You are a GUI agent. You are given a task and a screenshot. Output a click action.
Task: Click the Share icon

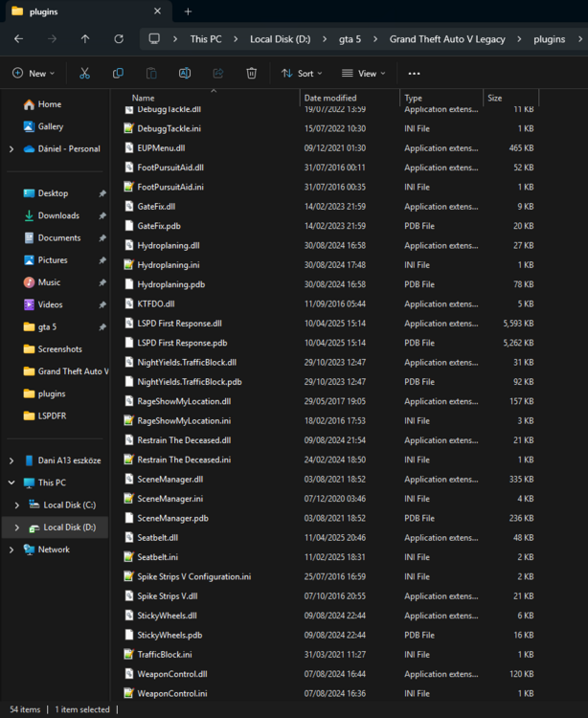[x=218, y=74]
